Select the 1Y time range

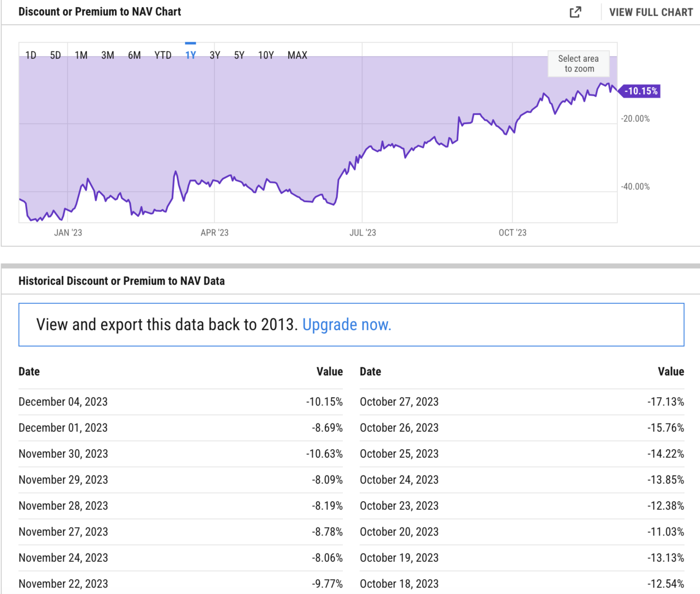coord(190,55)
